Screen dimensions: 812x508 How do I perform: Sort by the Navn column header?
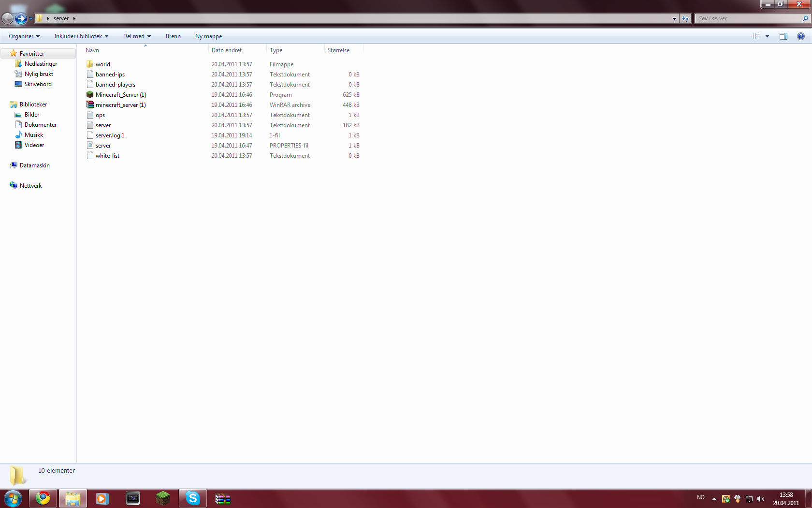145,50
